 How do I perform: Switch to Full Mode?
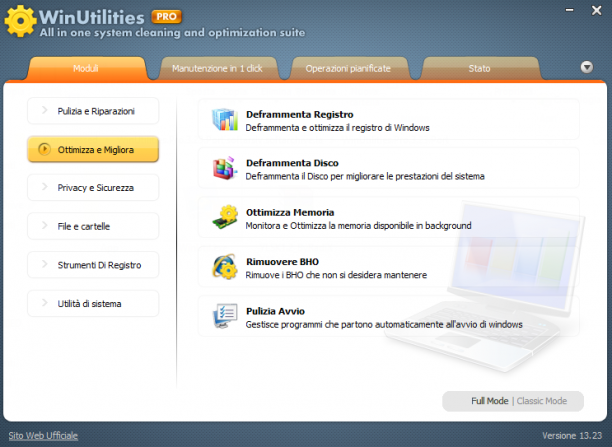489,401
